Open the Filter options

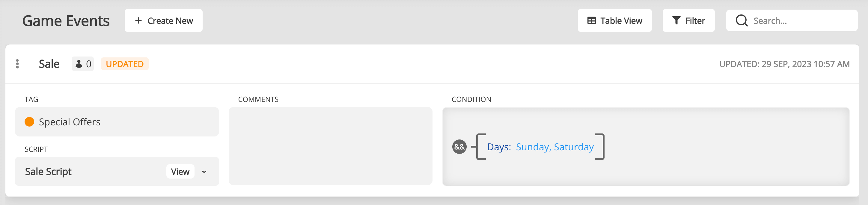[688, 21]
